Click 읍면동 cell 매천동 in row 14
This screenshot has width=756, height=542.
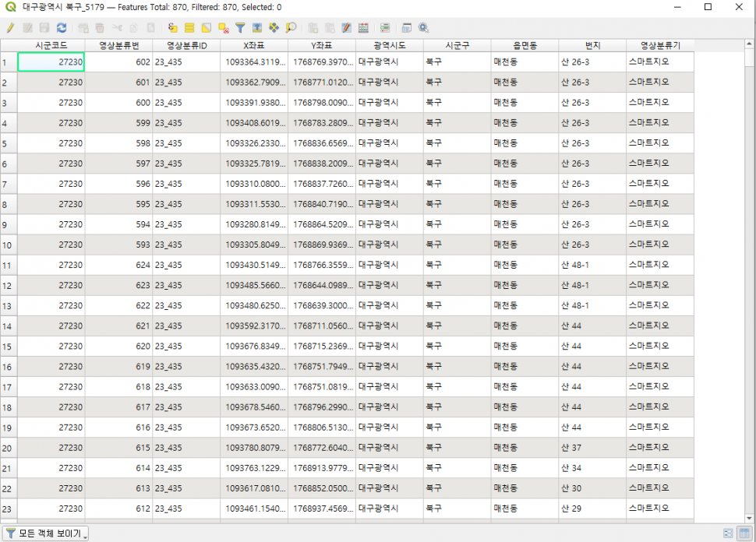(525, 326)
